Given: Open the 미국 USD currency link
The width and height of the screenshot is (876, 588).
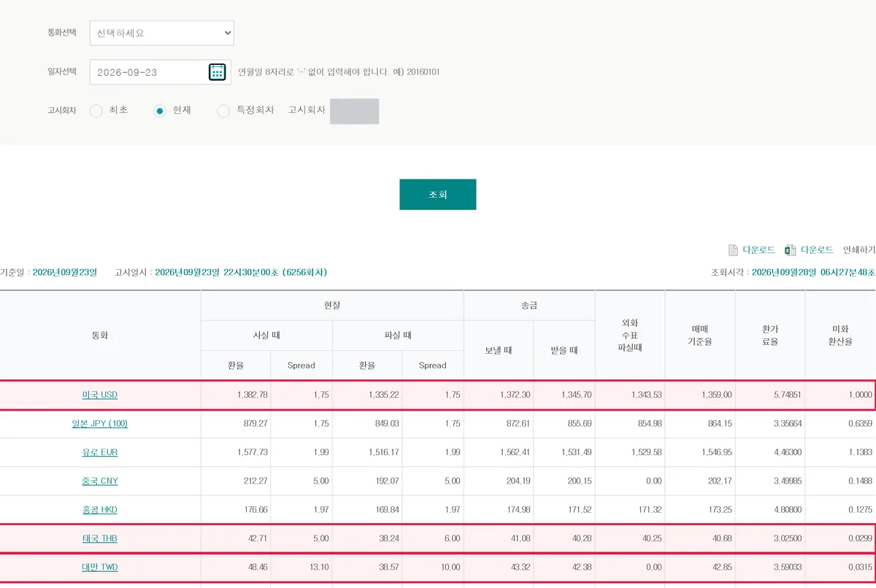Looking at the screenshot, I should point(99,395).
